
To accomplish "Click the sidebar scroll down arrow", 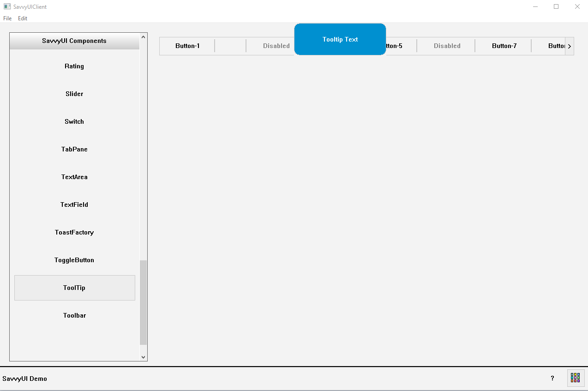I will click(143, 357).
